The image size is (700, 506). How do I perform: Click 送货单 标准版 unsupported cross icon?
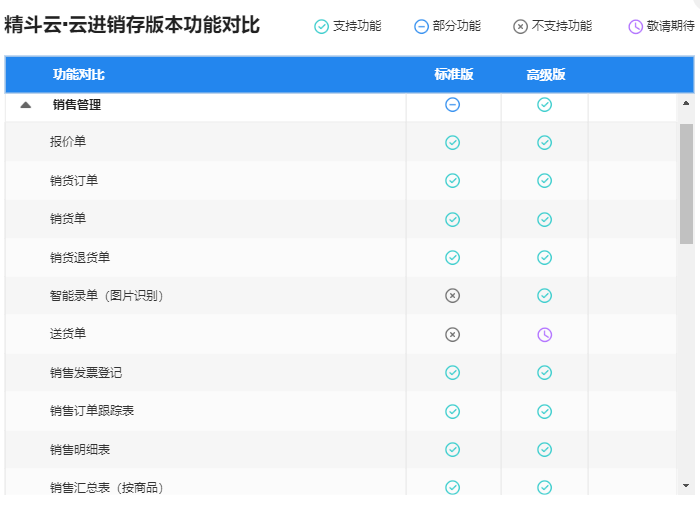pos(452,335)
